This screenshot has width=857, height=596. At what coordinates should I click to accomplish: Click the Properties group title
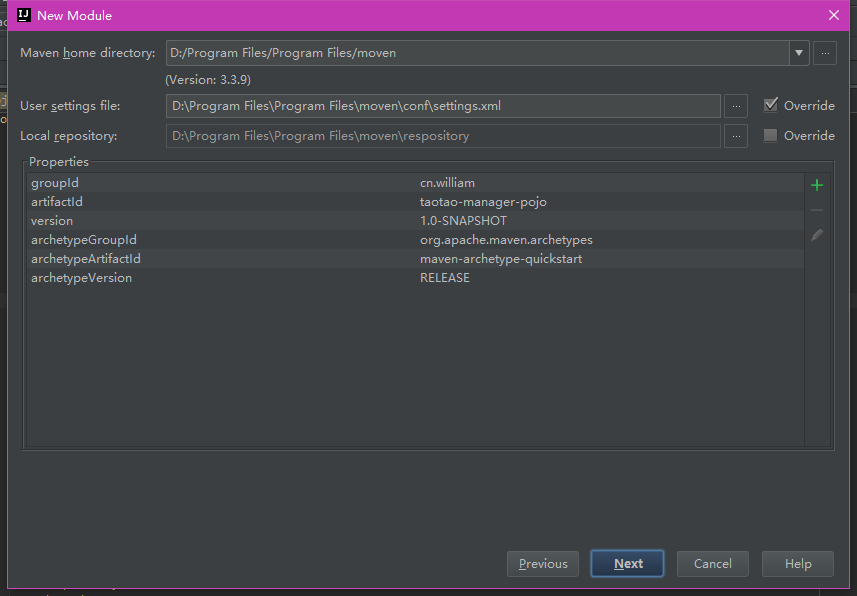point(58,162)
